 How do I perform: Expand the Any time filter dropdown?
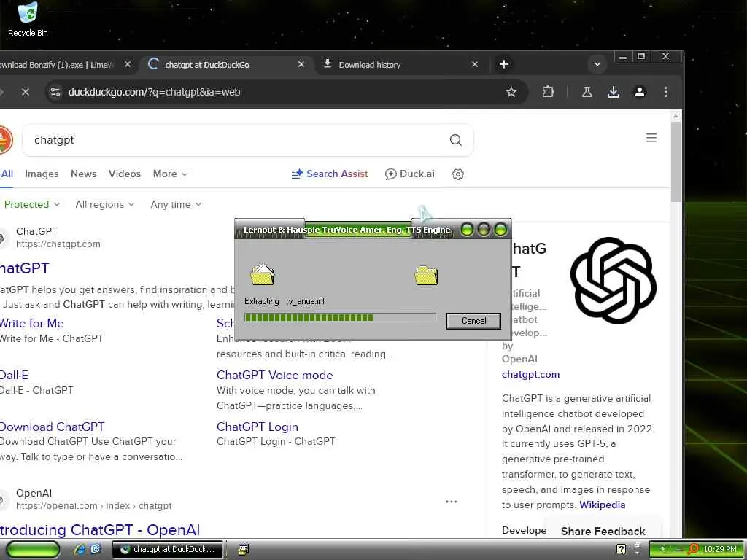(x=176, y=205)
